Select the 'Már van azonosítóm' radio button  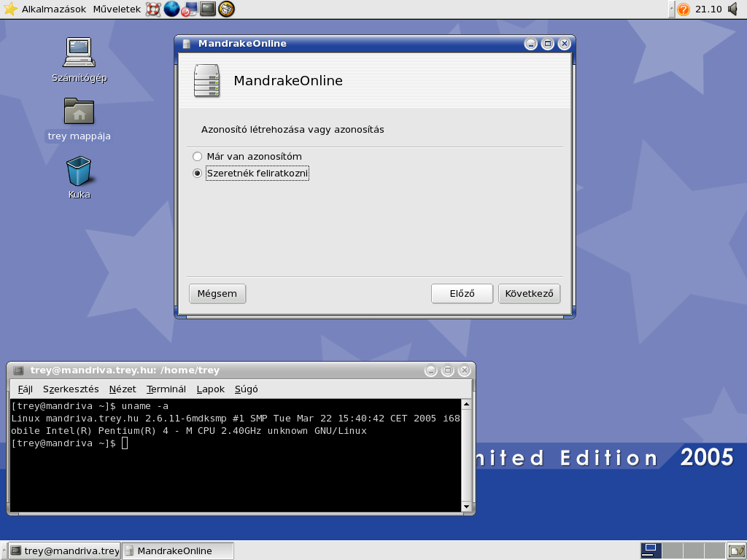(x=197, y=156)
